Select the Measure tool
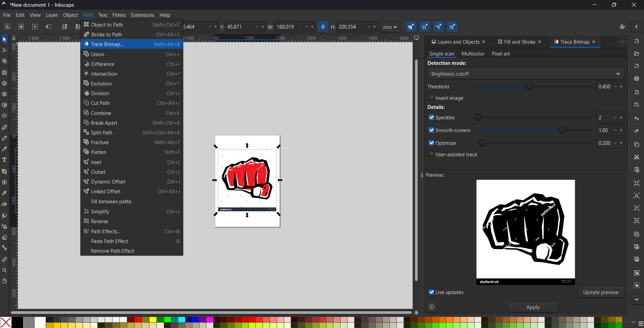The height and width of the screenshot is (328, 644). click(4, 259)
